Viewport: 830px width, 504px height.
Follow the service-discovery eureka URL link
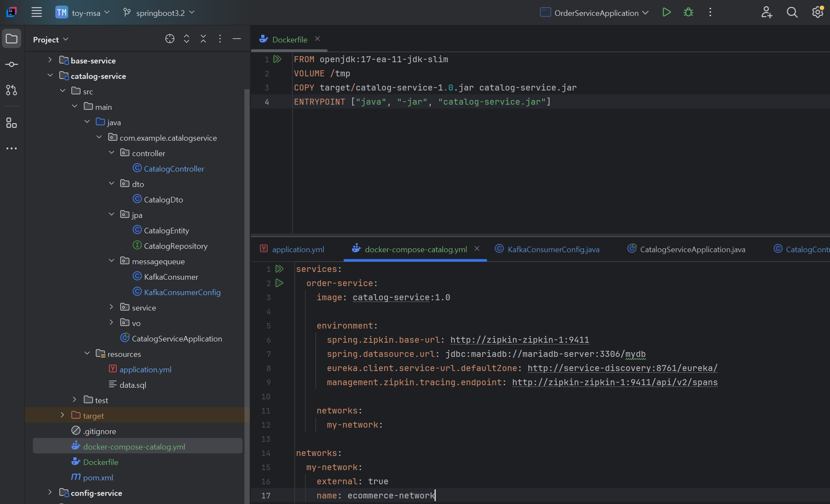coord(622,368)
